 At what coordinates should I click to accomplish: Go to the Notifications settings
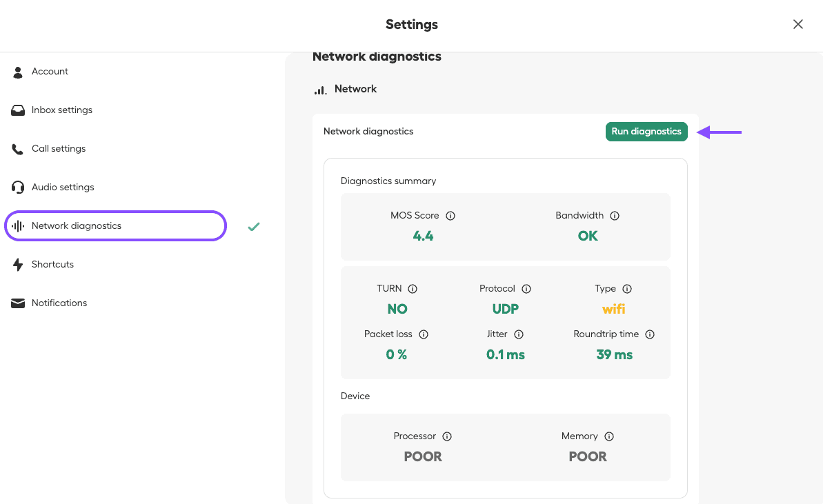pos(59,303)
